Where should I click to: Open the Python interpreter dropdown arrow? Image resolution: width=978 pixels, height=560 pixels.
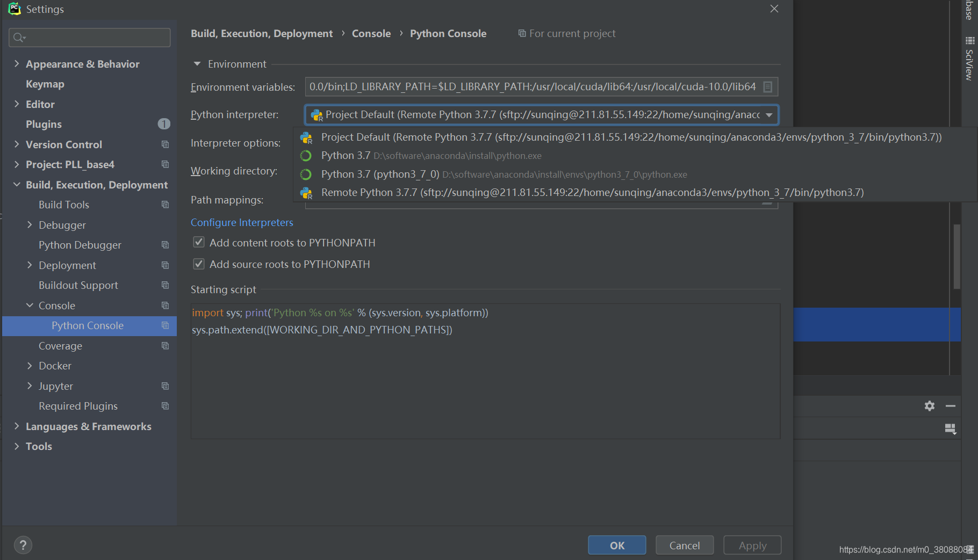(x=769, y=115)
